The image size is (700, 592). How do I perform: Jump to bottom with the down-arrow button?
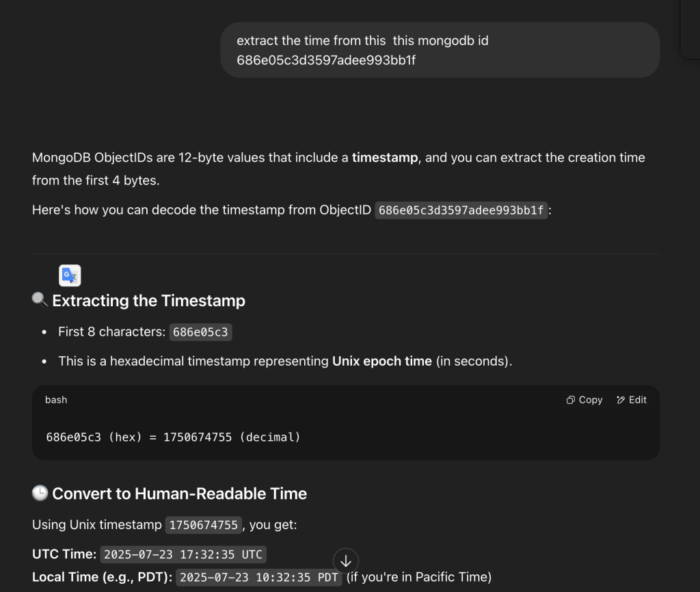345,561
